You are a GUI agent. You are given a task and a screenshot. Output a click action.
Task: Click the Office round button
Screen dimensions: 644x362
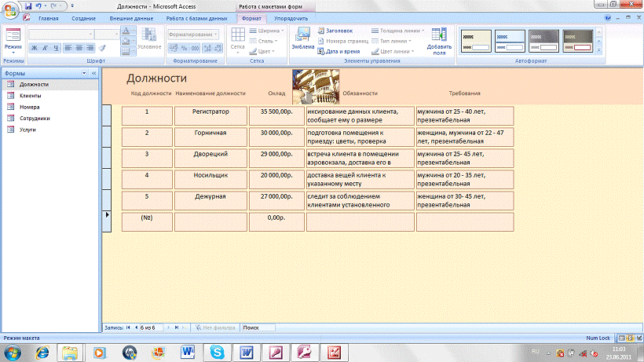click(x=10, y=9)
